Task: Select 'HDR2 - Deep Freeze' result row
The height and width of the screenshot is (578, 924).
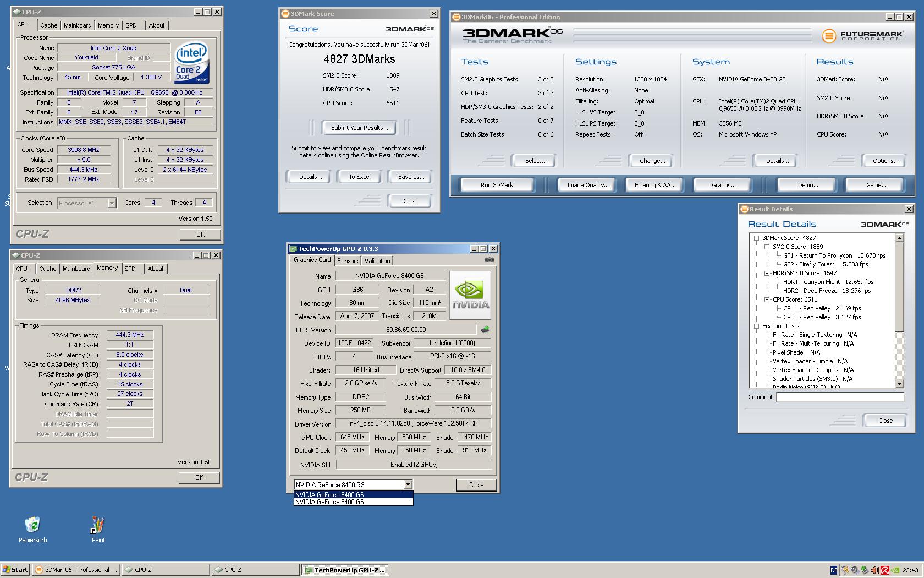Action: coord(827,291)
